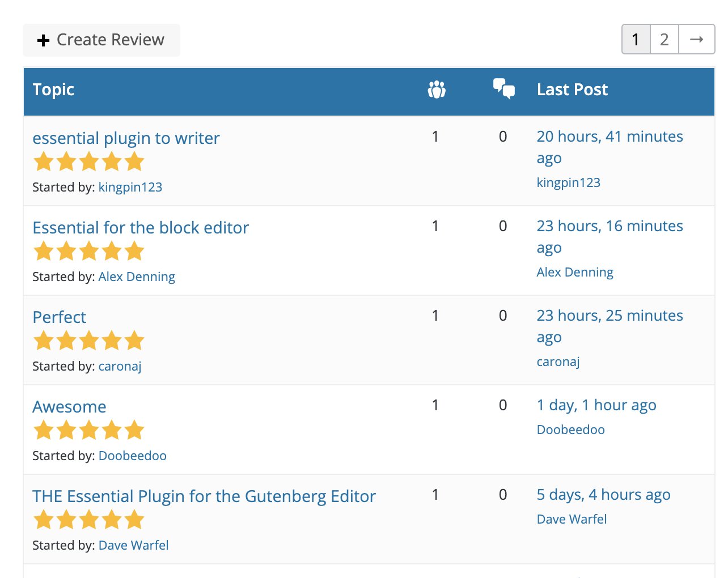Screen dimensions: 728x578
Task: View caronaj profile under Started by
Action: click(120, 366)
